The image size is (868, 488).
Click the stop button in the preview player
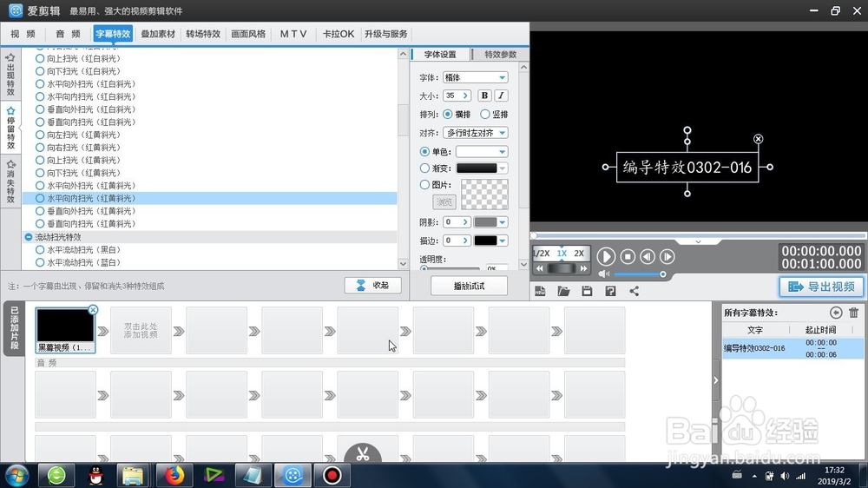tap(628, 256)
